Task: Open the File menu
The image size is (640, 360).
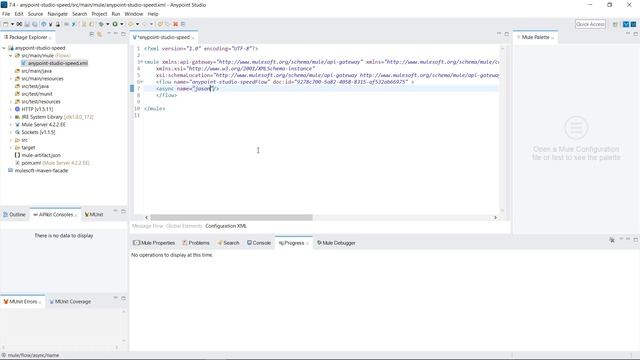Action: coord(6,14)
